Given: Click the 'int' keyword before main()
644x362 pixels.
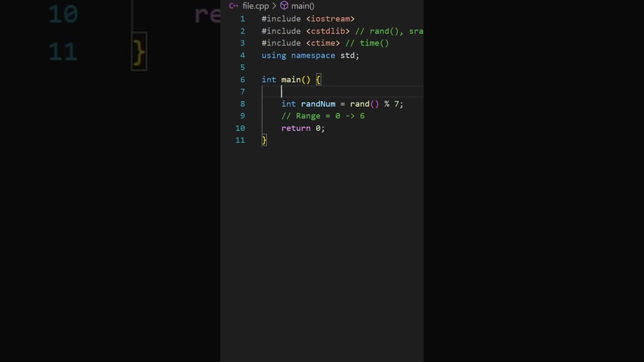Looking at the screenshot, I should (269, 79).
